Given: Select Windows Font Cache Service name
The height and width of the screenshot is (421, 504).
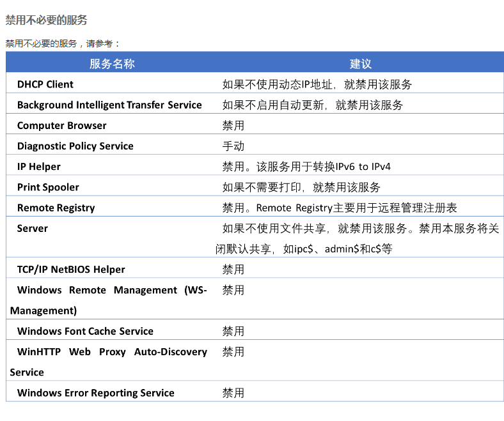Looking at the screenshot, I should pos(85,331).
